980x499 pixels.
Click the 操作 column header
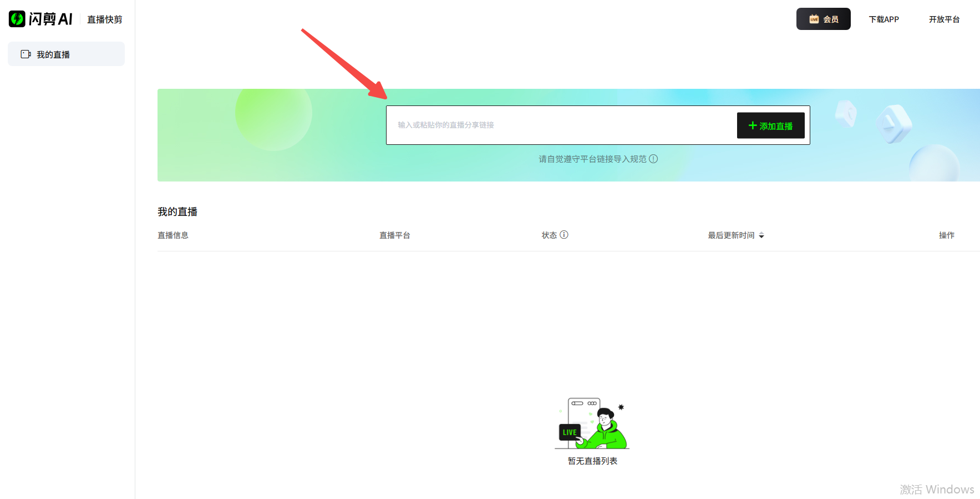click(946, 235)
